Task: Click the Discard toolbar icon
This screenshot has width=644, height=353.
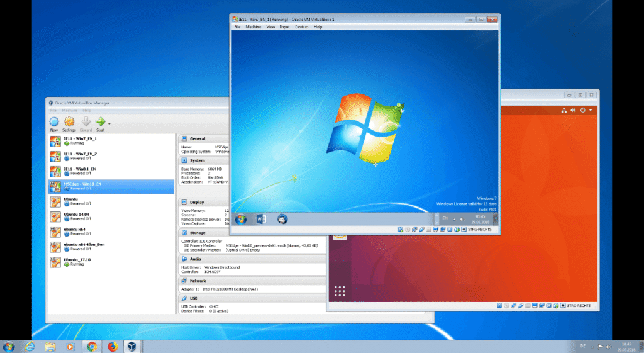Action: click(x=86, y=122)
